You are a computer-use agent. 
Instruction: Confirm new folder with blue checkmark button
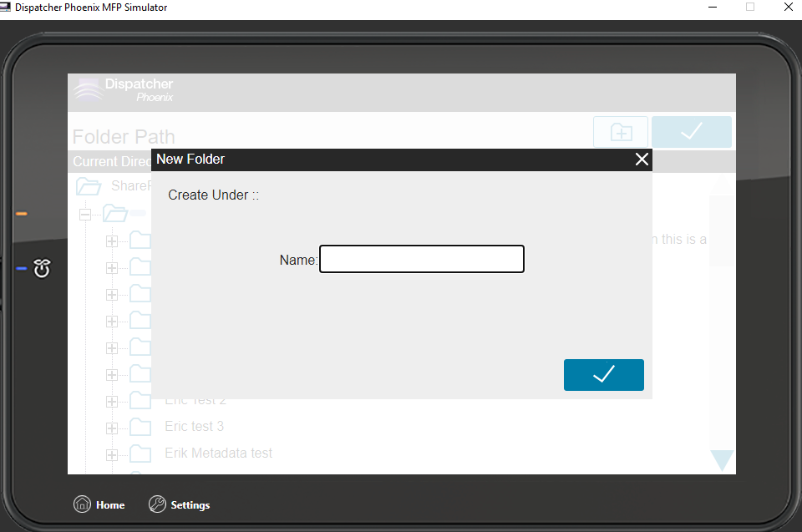point(603,374)
